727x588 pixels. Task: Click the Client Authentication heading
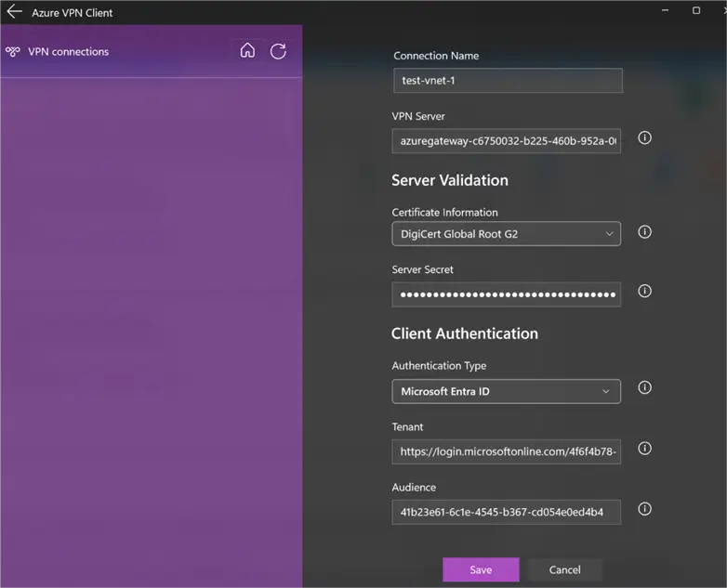465,333
